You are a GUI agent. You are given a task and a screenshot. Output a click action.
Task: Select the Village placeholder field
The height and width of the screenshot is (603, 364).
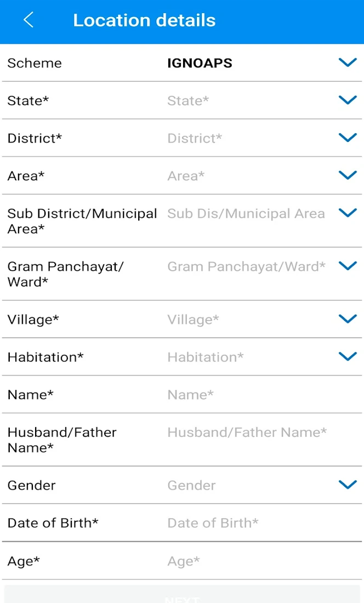(x=193, y=320)
